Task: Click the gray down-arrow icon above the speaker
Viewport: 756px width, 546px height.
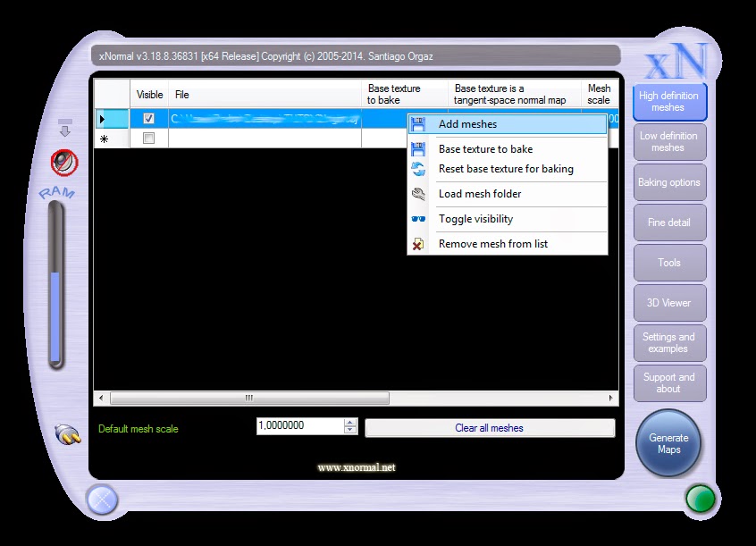Action: click(x=65, y=127)
